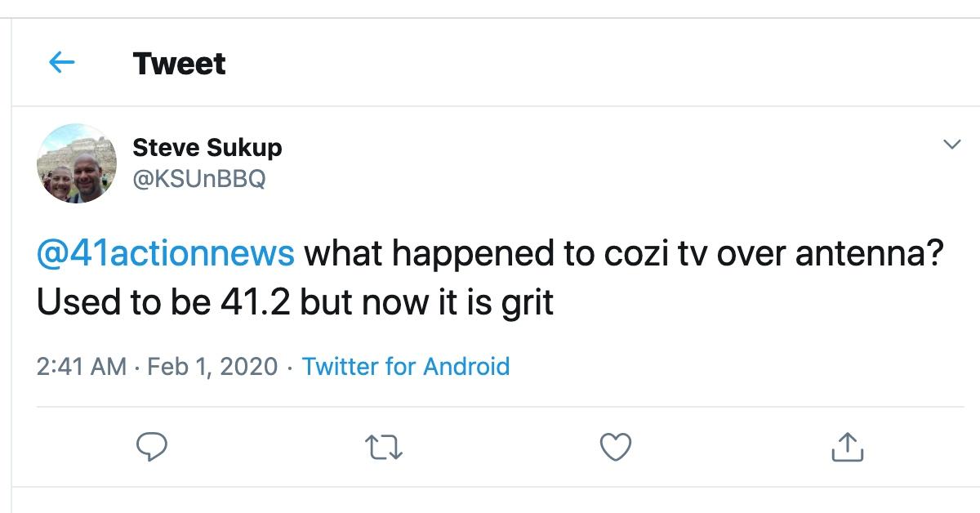Click Steve Sukup's display name

pos(206,147)
